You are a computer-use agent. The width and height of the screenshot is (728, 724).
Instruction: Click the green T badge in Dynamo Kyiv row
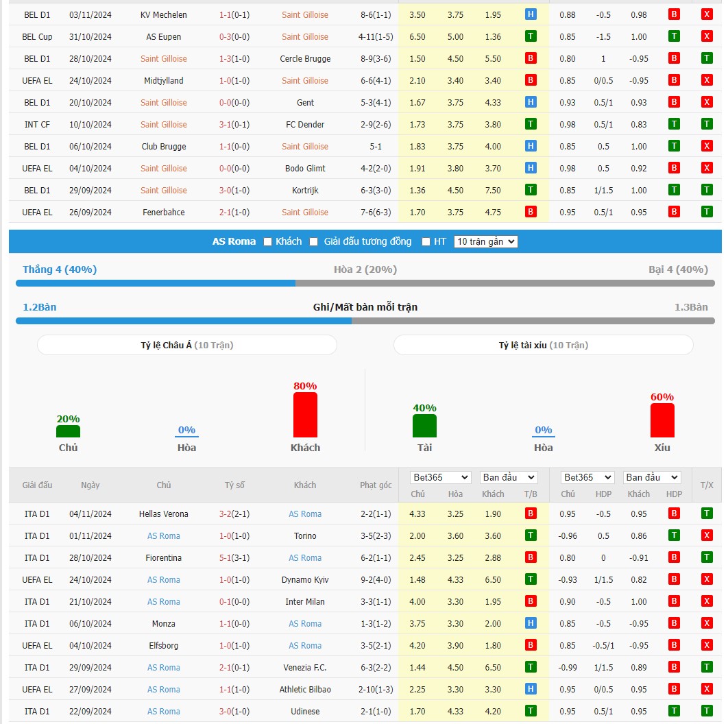click(x=530, y=579)
